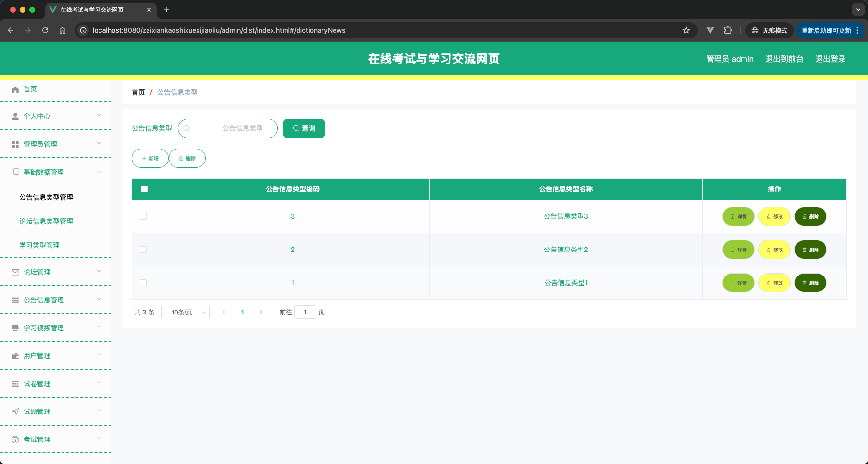This screenshot has height=464, width=868.
Task: Open the 10条/页 page size dropdown
Action: click(x=186, y=313)
